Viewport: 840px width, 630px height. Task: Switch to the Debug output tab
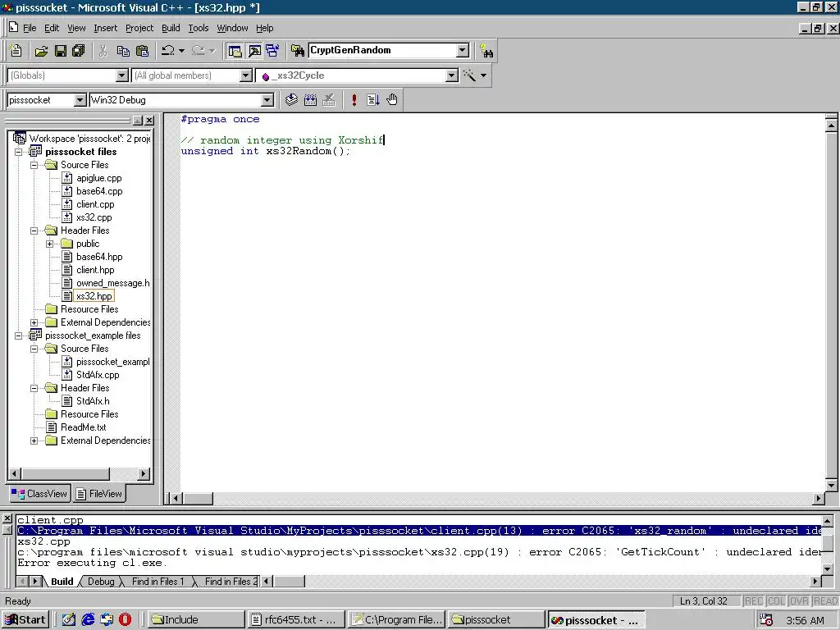click(101, 582)
